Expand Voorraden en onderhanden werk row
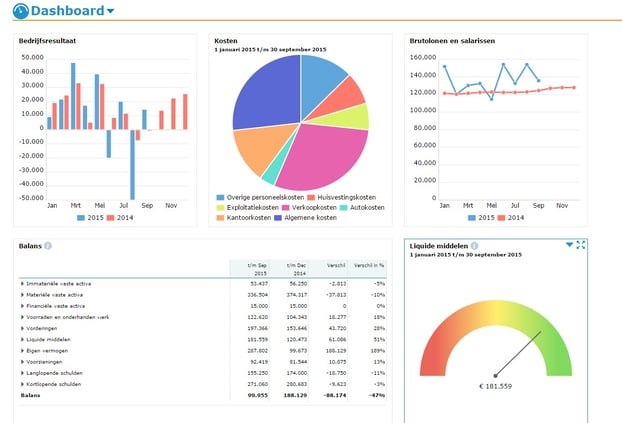The height and width of the screenshot is (423, 622). [x=22, y=317]
